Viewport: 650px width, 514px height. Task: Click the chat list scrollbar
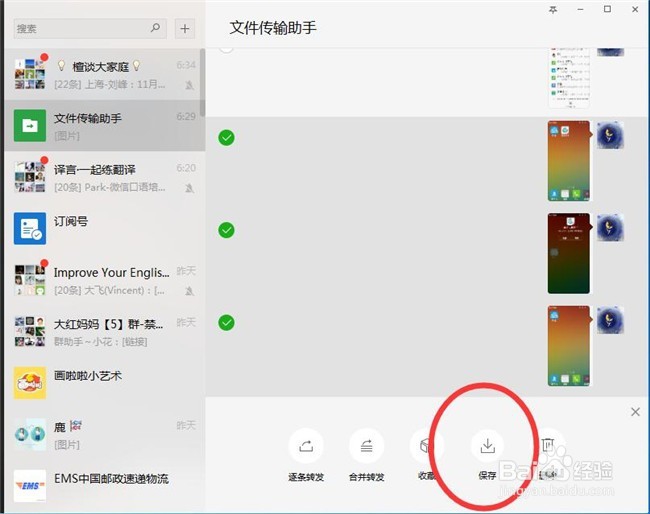coord(203,82)
